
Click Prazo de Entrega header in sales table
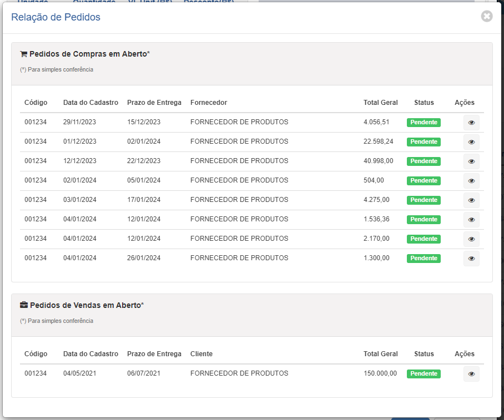pos(154,354)
